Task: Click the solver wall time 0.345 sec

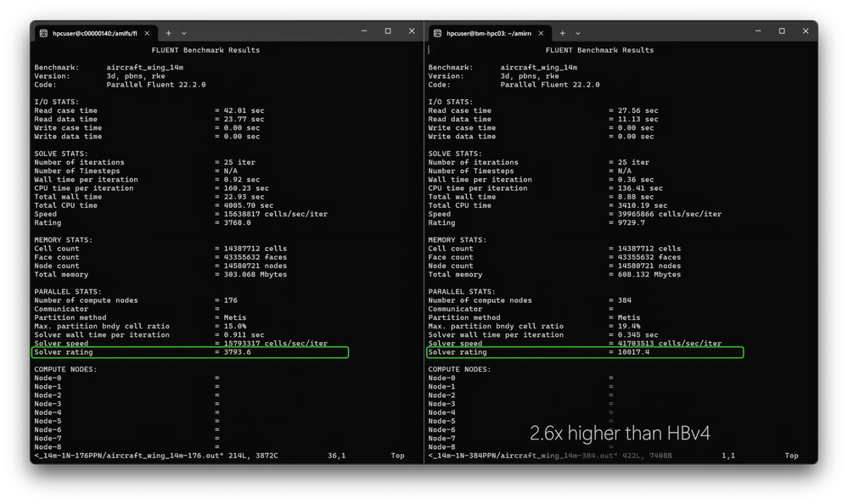Action: tap(637, 335)
